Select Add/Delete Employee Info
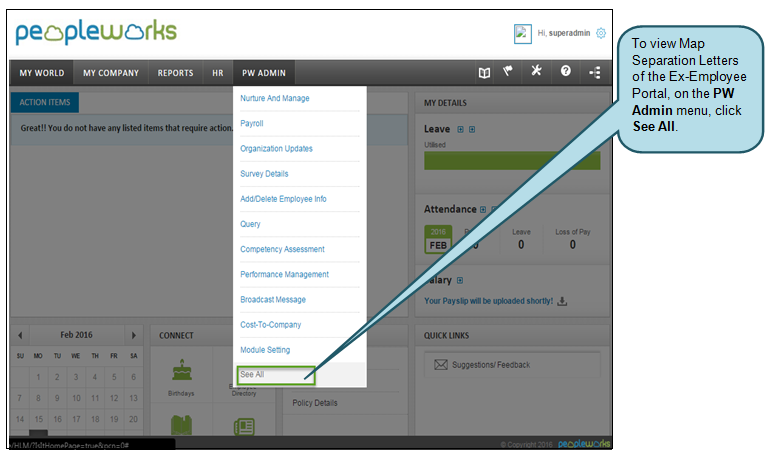 pyautogui.click(x=283, y=199)
